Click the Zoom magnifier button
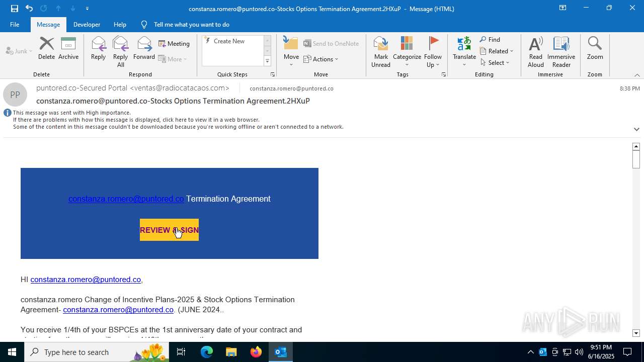This screenshot has height=362, width=644. tap(595, 49)
